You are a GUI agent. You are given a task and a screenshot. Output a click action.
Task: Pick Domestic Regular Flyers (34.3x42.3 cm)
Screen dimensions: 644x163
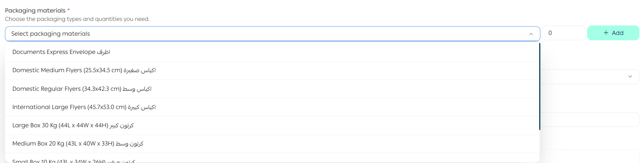coord(82,89)
